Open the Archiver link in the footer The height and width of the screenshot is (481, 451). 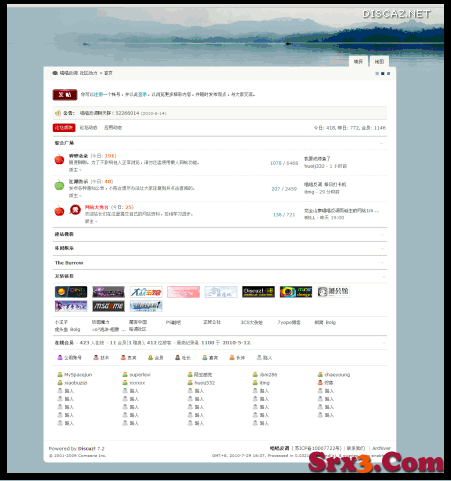click(381, 448)
